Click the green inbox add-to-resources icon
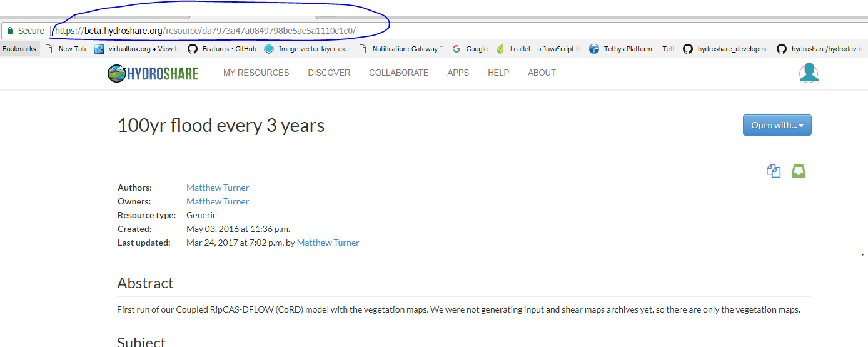Viewport: 868px width, 347px height. click(x=799, y=171)
